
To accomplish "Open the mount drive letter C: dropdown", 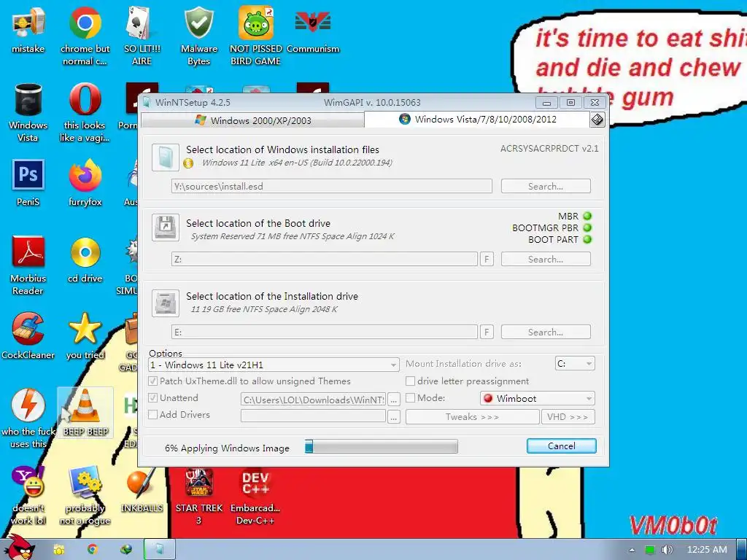I will pyautogui.click(x=575, y=364).
